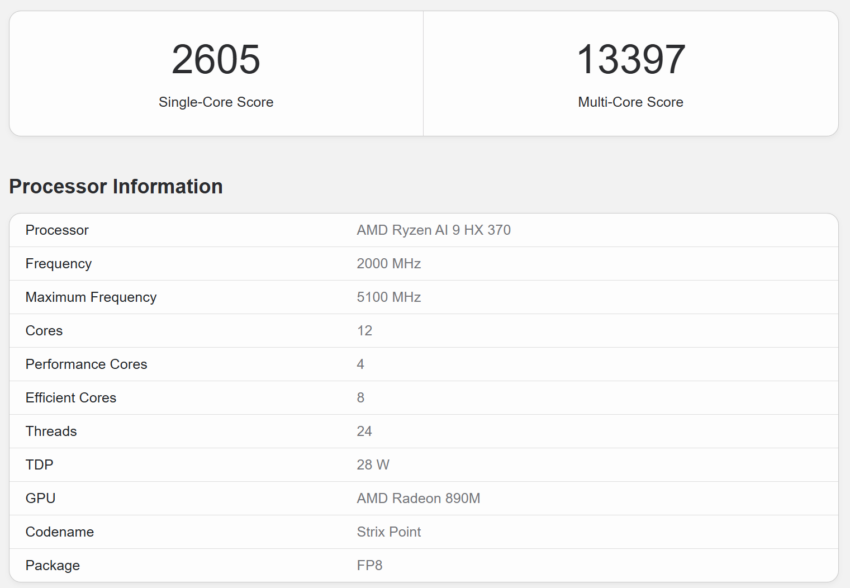This screenshot has height=588, width=850.
Task: Select the Frequency 2000 MHz value
Action: (389, 264)
